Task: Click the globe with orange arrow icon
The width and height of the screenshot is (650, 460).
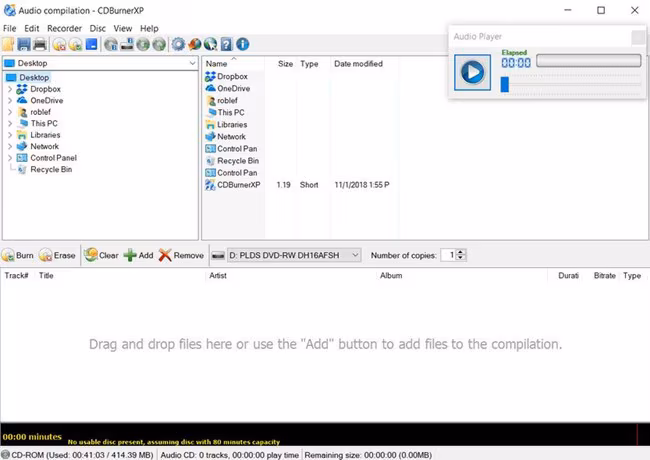Action: pyautogui.click(x=194, y=44)
